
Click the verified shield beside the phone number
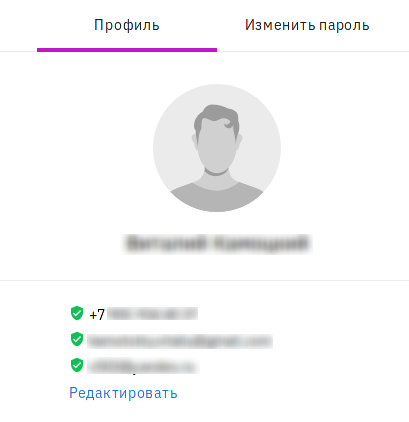tap(77, 313)
